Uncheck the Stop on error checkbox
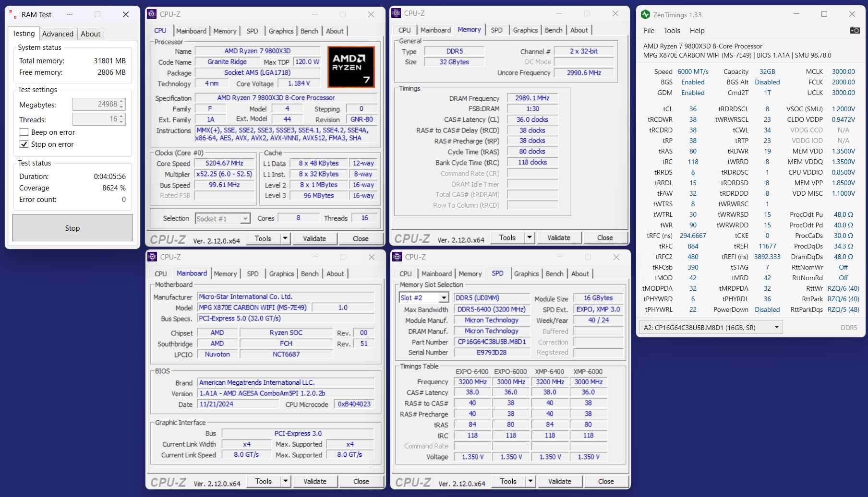 tap(24, 144)
